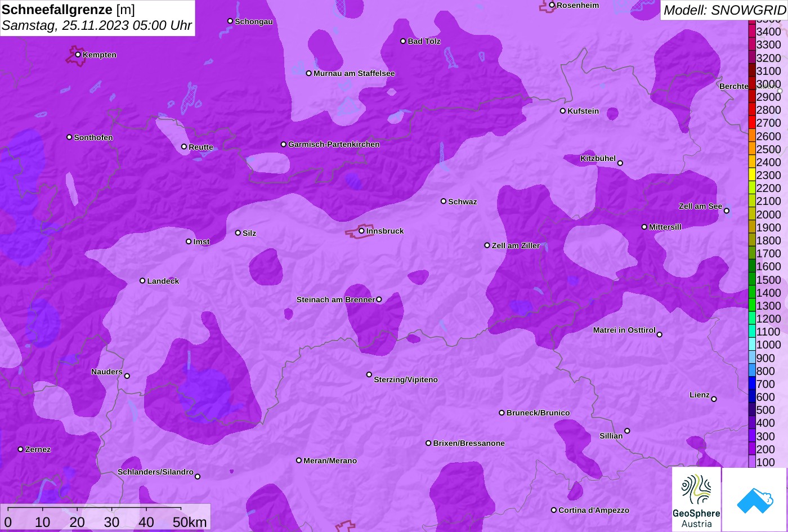Pick the 2900 red legend swatch

click(751, 97)
